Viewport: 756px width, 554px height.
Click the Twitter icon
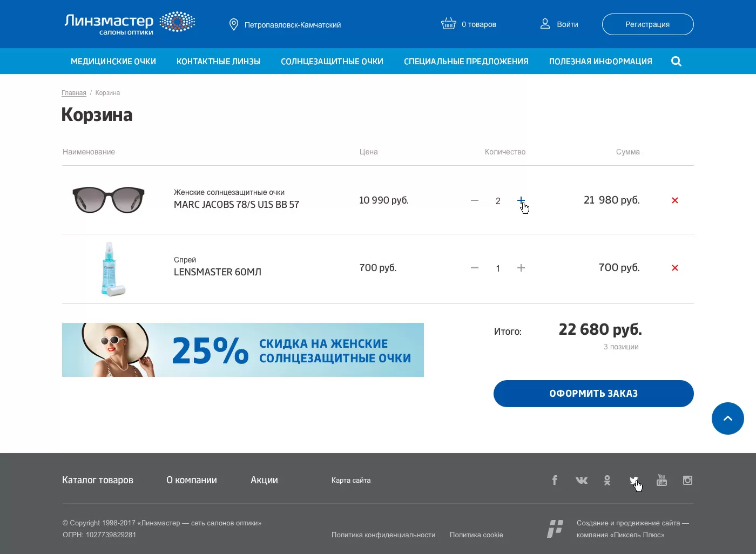click(x=634, y=480)
